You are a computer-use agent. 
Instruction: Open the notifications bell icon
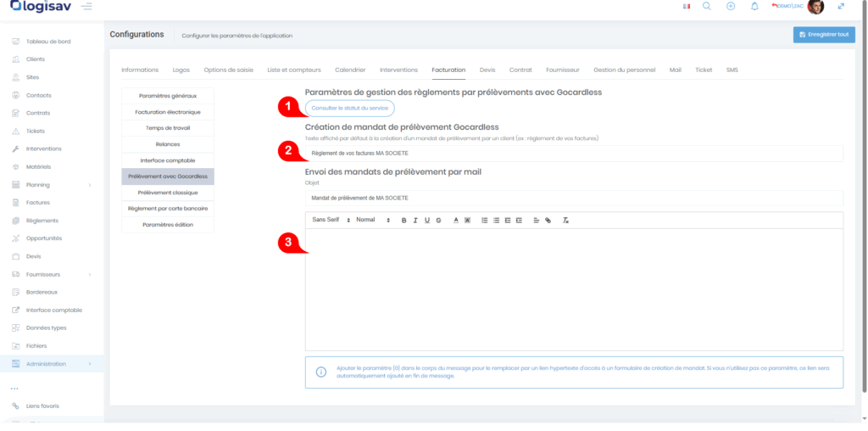tap(754, 7)
